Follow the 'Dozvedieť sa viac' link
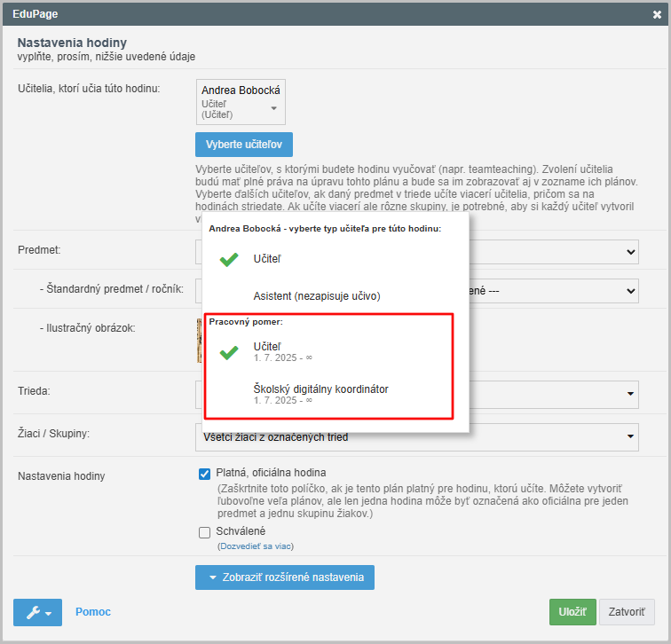The width and height of the screenshot is (671, 644). [256, 546]
